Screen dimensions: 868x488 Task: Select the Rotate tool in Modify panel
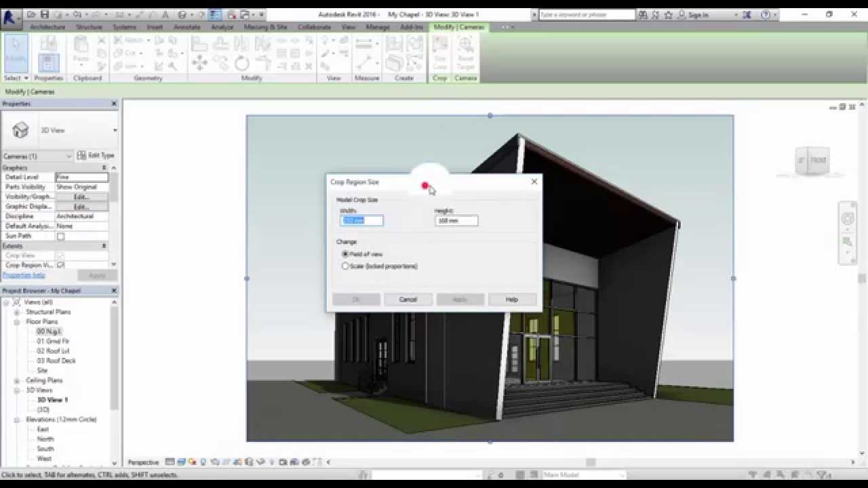coord(242,63)
